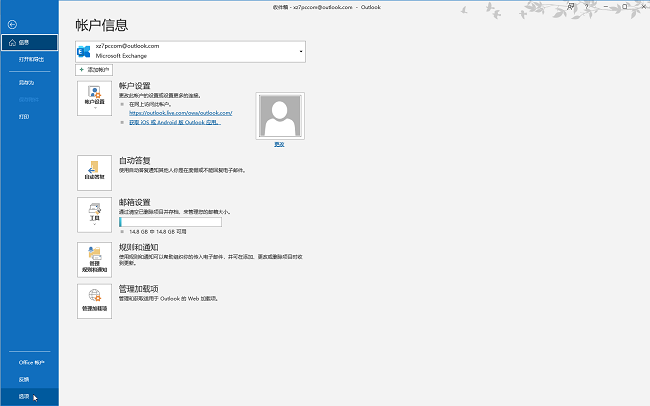650x406 pixels.
Task: Open Office 帐户 in the sidebar
Action: click(x=31, y=362)
